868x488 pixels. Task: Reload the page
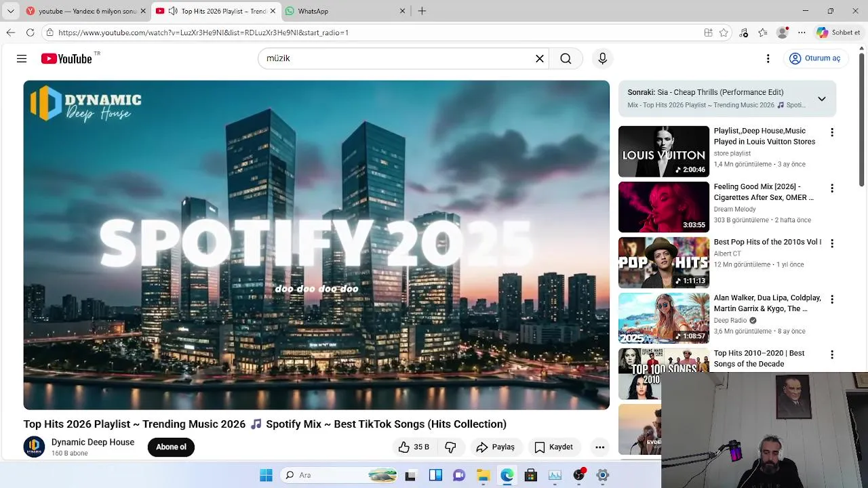coord(30,33)
